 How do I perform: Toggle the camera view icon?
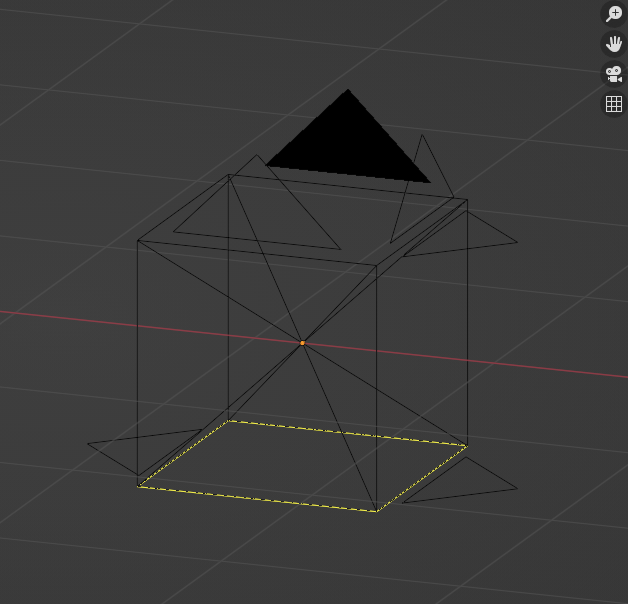[614, 74]
